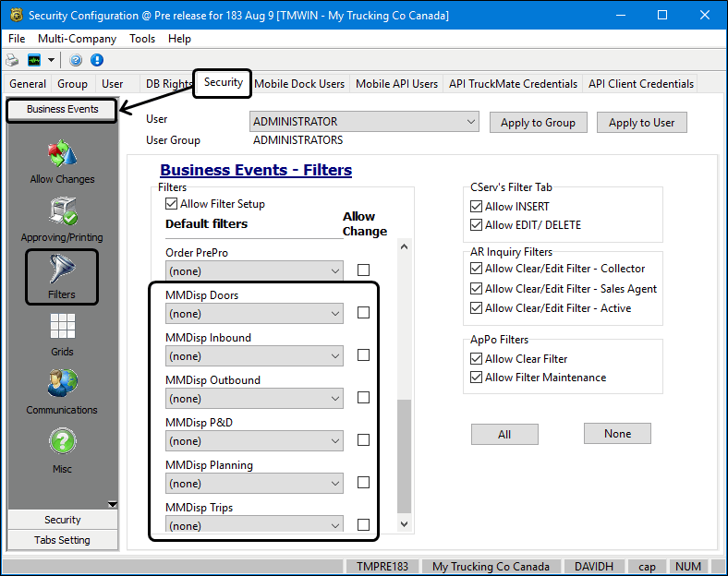Select the Misc sidebar icon
This screenshot has height=576, width=728.
pyautogui.click(x=62, y=450)
